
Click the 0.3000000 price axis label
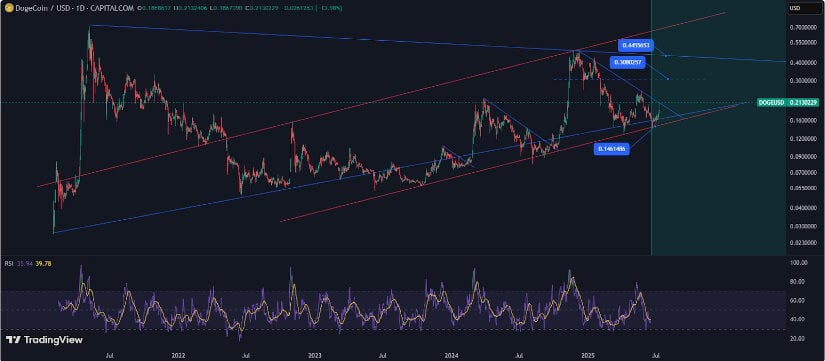802,81
